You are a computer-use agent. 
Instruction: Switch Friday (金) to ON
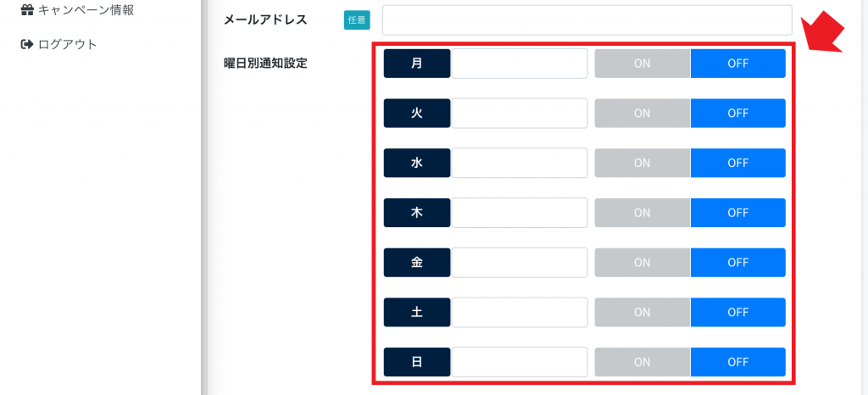point(643,262)
